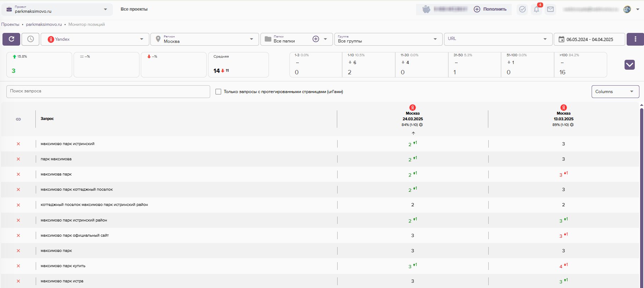Image resolution: width=644 pixels, height=288 pixels.
Task: Open the schedule clock icon button
Action: pos(30,39)
